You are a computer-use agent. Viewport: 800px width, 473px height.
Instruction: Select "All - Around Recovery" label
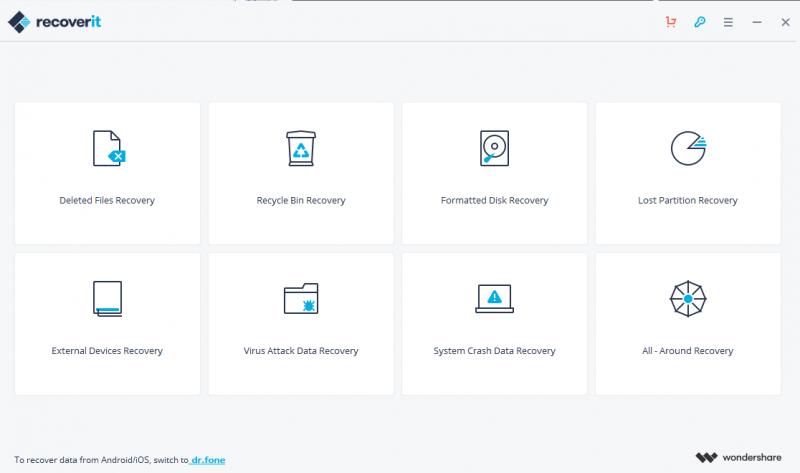coord(688,351)
